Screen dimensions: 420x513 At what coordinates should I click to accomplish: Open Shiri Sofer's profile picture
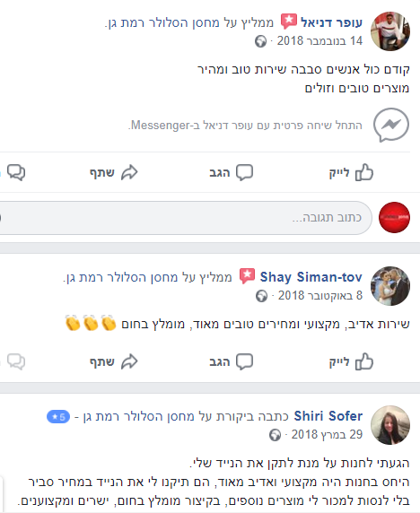pos(390,425)
